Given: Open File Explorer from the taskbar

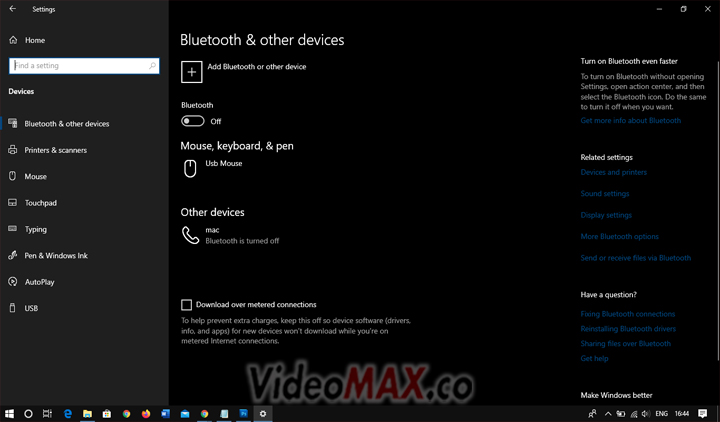Looking at the screenshot, I should 87,414.
